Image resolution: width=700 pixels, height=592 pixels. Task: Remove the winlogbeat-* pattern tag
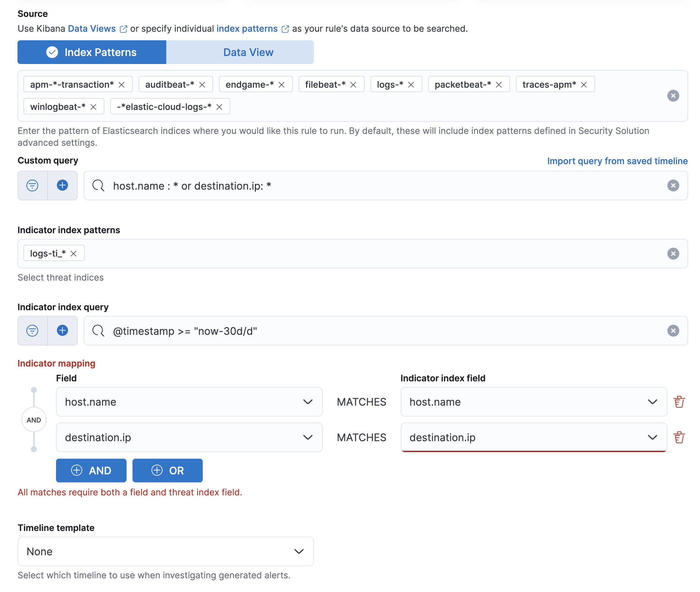click(x=93, y=107)
